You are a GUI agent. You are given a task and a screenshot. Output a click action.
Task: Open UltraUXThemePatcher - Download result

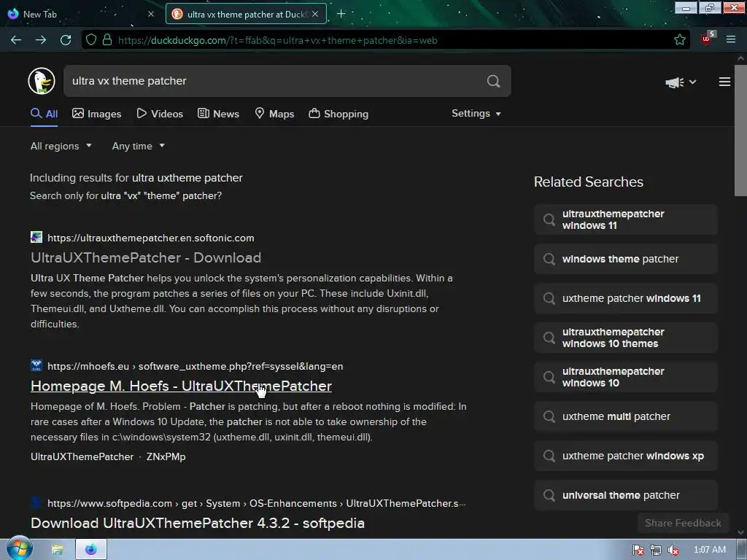pyautogui.click(x=146, y=257)
